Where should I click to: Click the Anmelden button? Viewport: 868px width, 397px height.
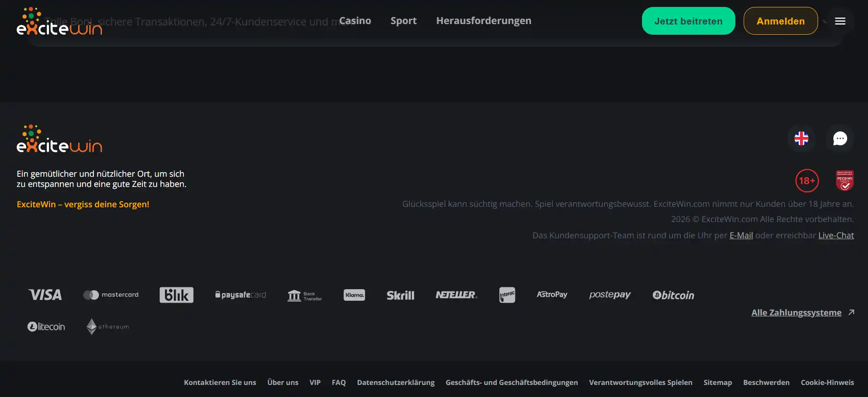point(781,21)
